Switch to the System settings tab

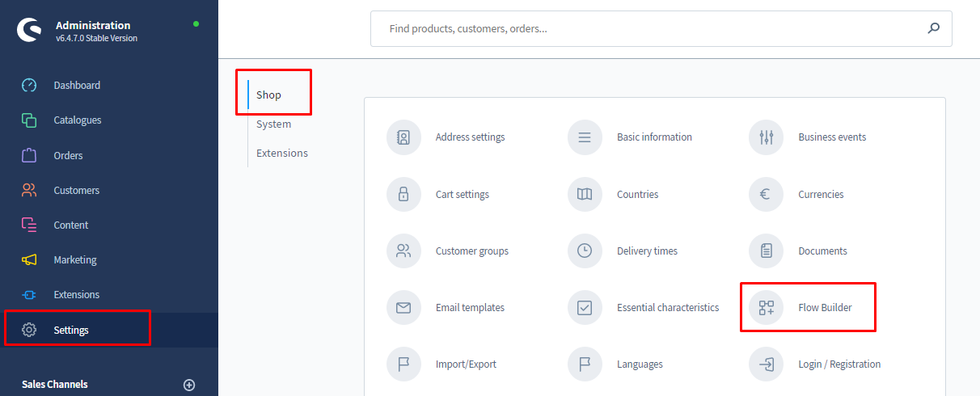pyautogui.click(x=273, y=124)
